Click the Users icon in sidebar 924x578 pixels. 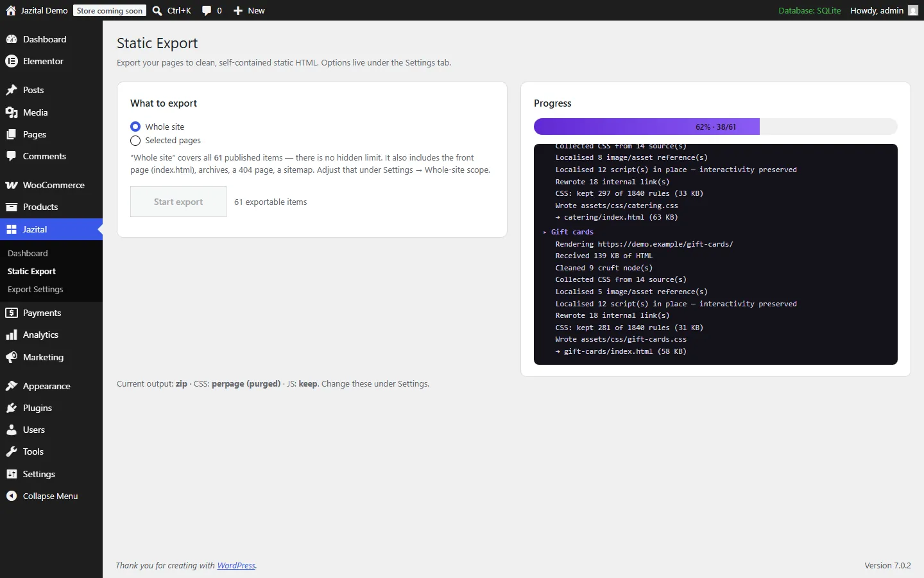pyautogui.click(x=12, y=430)
